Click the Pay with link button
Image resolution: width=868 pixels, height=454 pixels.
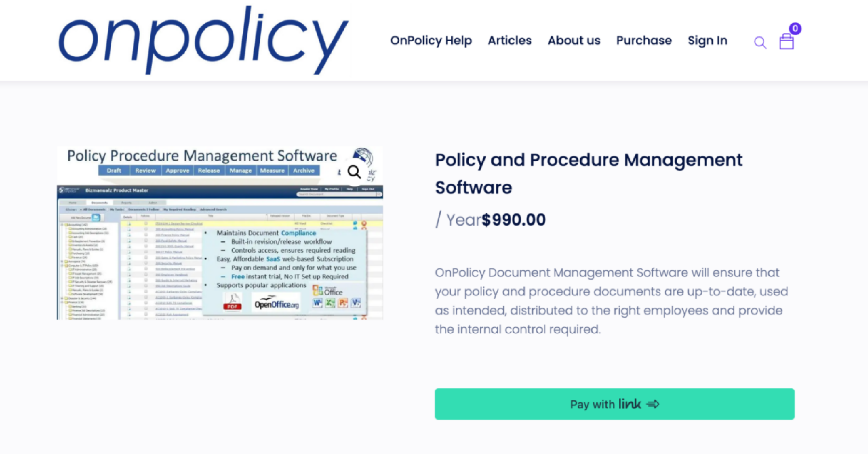tap(614, 404)
